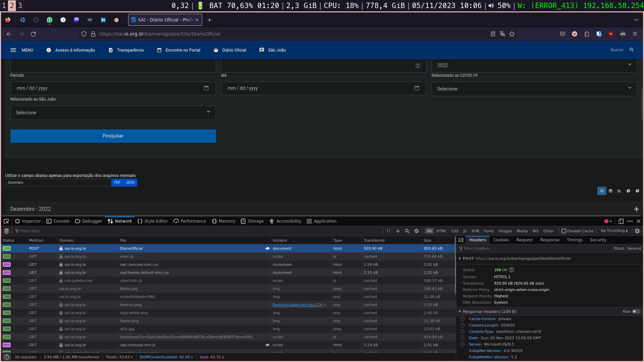
Task: Collapse the request details side panel
Action: click(x=461, y=240)
